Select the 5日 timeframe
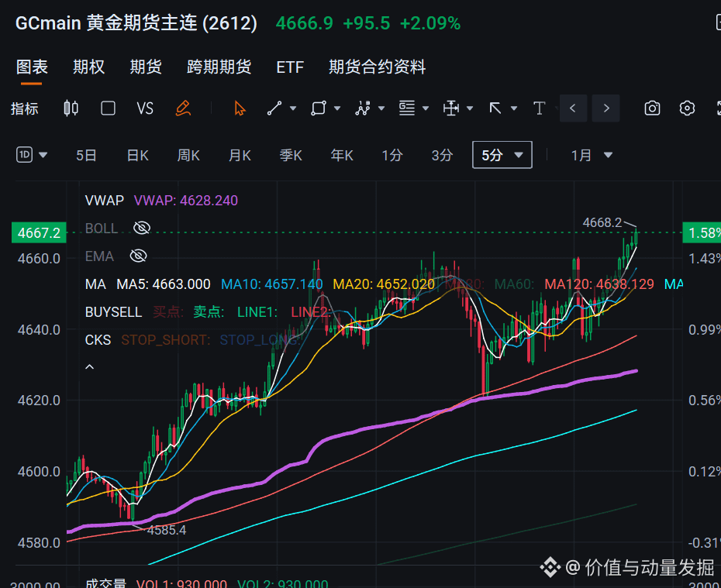Image resolution: width=721 pixels, height=588 pixels. 87,155
